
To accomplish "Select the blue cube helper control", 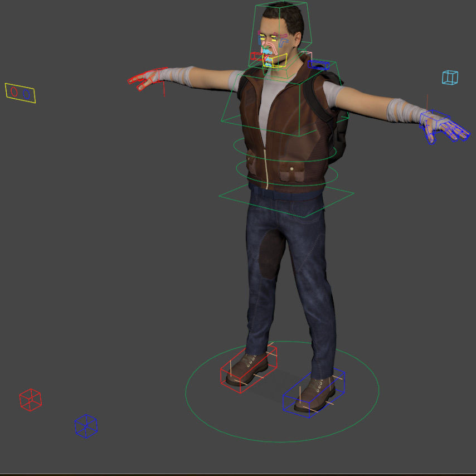I will point(86,426).
